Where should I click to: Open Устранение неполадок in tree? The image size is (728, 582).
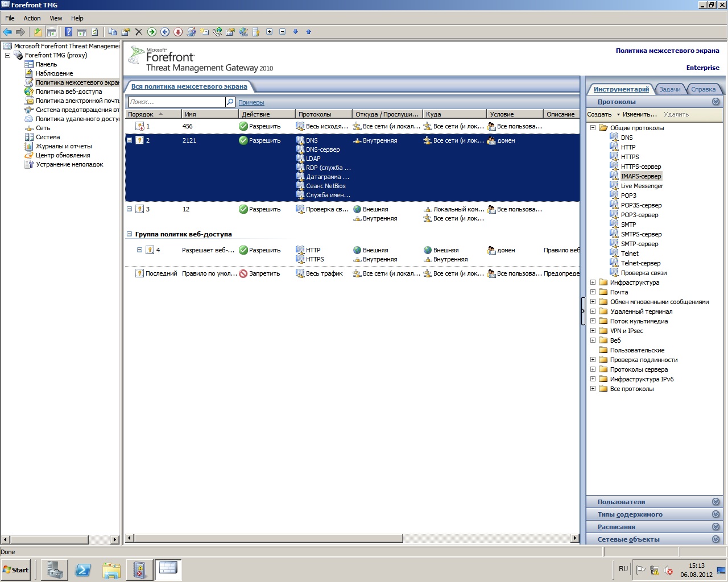(69, 164)
